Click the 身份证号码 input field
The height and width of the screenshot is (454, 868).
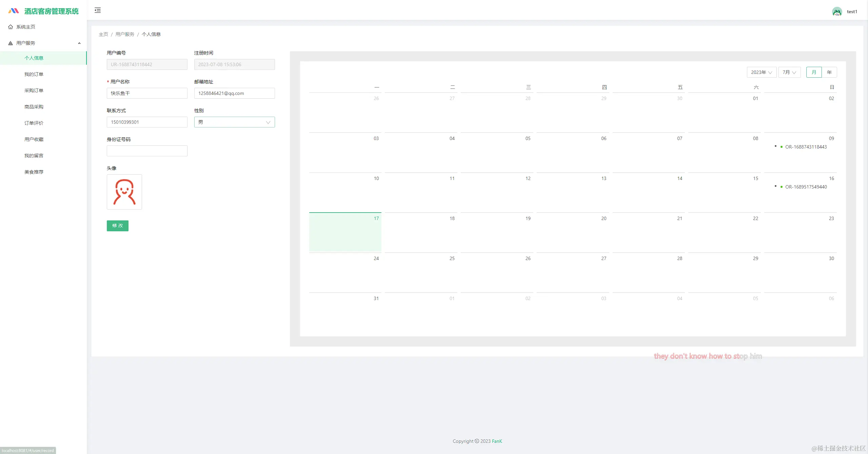click(x=147, y=151)
